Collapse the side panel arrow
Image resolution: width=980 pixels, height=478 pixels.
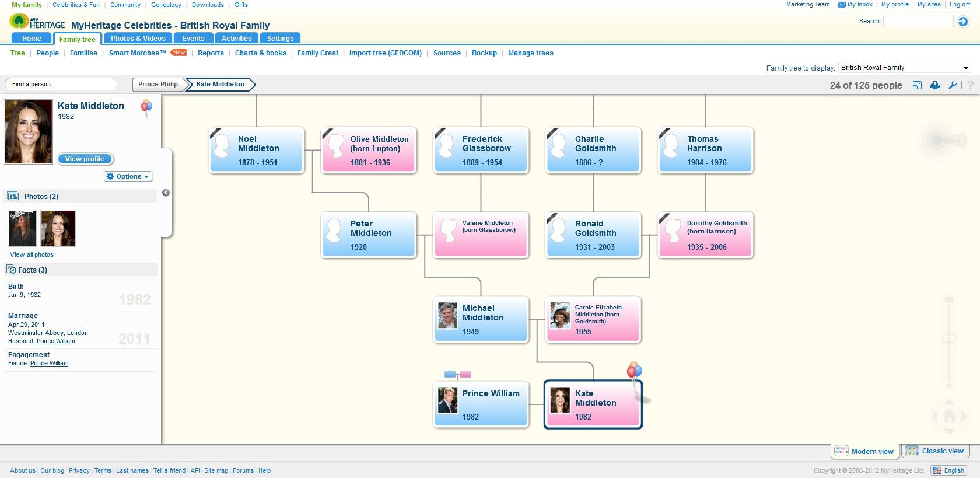[166, 193]
